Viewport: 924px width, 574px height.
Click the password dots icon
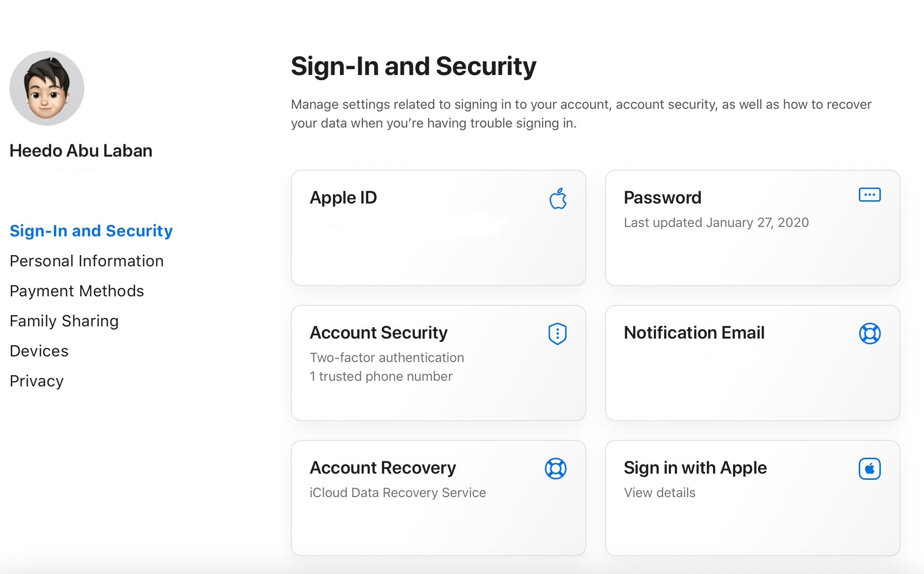point(870,195)
